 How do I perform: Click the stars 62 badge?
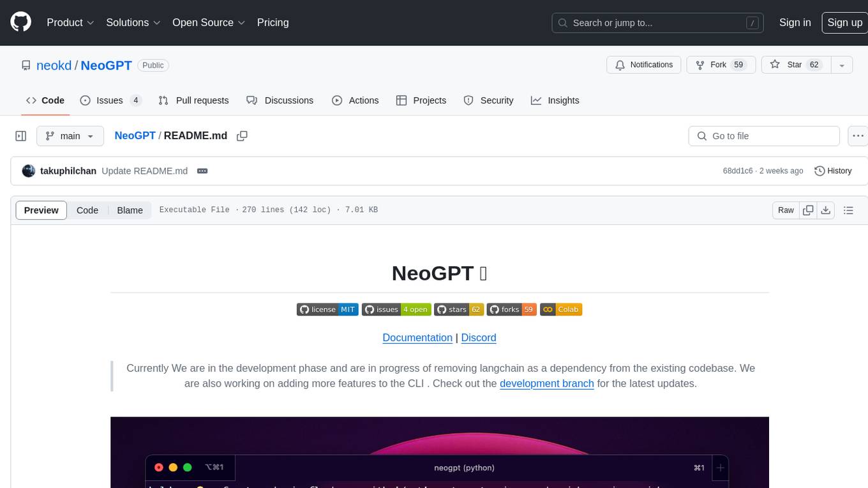459,310
